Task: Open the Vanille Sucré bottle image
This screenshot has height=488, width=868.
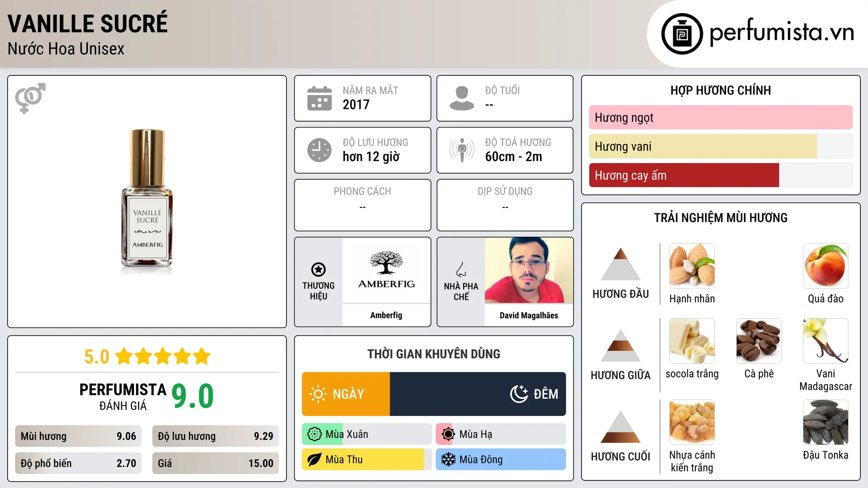Action: [147, 202]
